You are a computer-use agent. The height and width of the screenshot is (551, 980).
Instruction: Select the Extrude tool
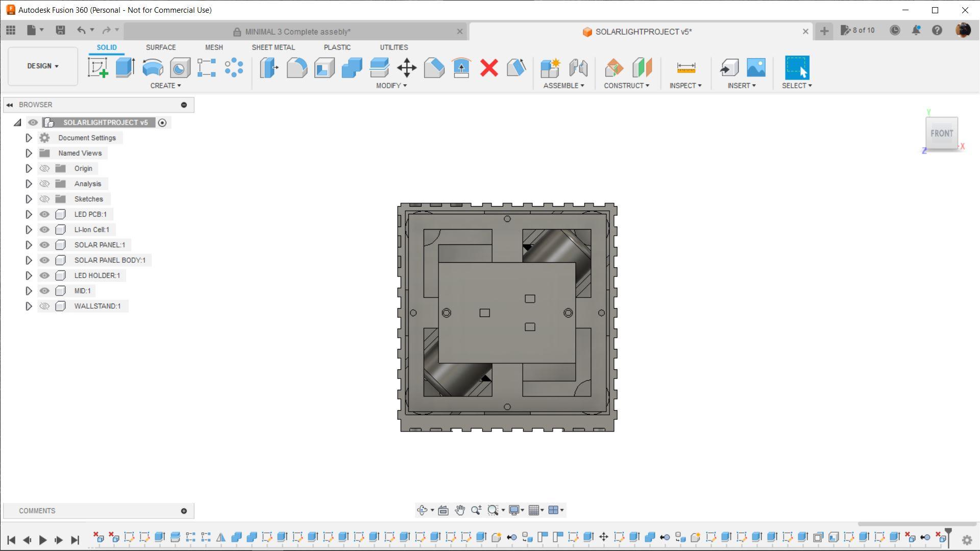pos(125,67)
